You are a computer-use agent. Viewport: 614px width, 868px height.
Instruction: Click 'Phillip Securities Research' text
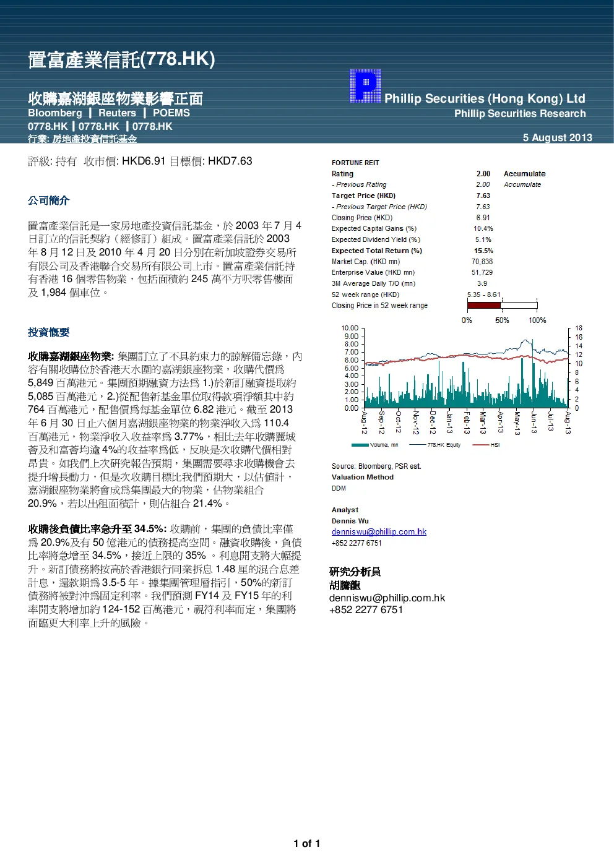click(520, 113)
